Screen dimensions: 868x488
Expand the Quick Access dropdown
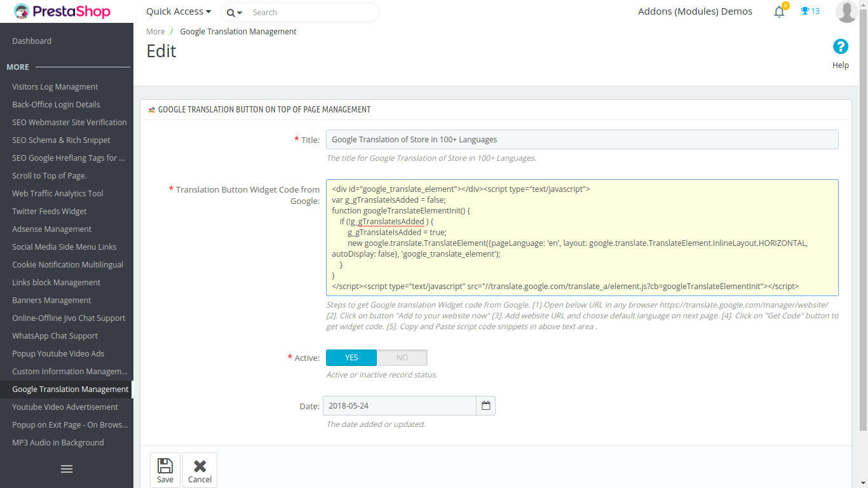click(179, 11)
